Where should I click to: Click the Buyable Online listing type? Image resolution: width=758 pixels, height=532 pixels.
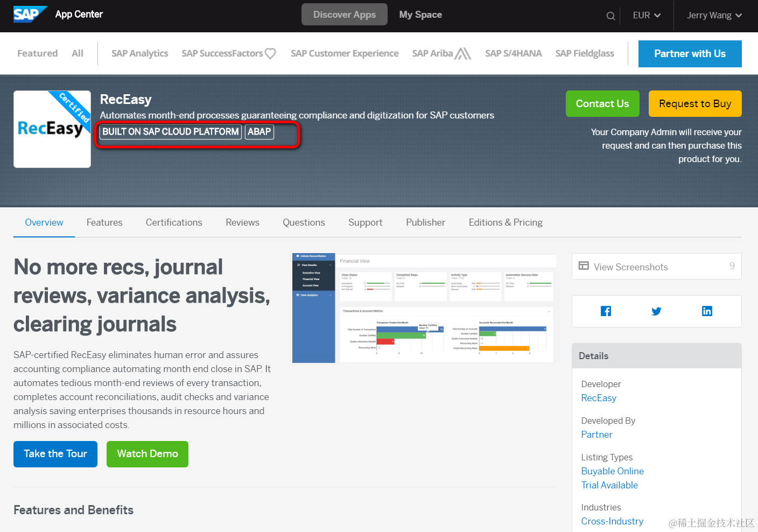click(612, 471)
